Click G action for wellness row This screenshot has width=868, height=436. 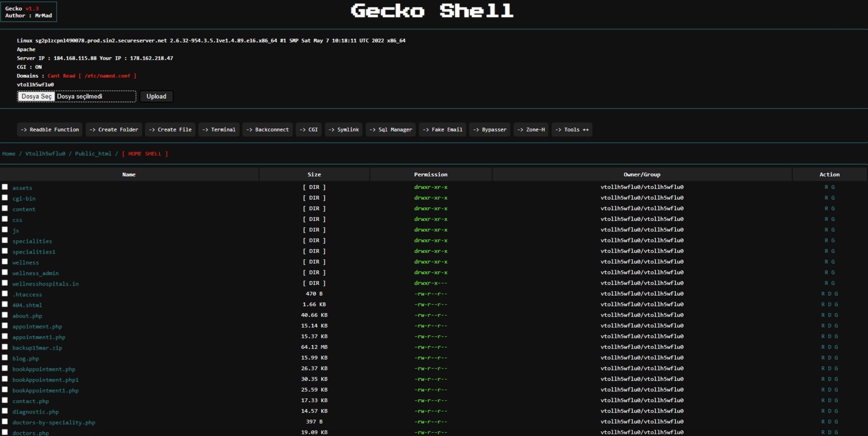(833, 262)
